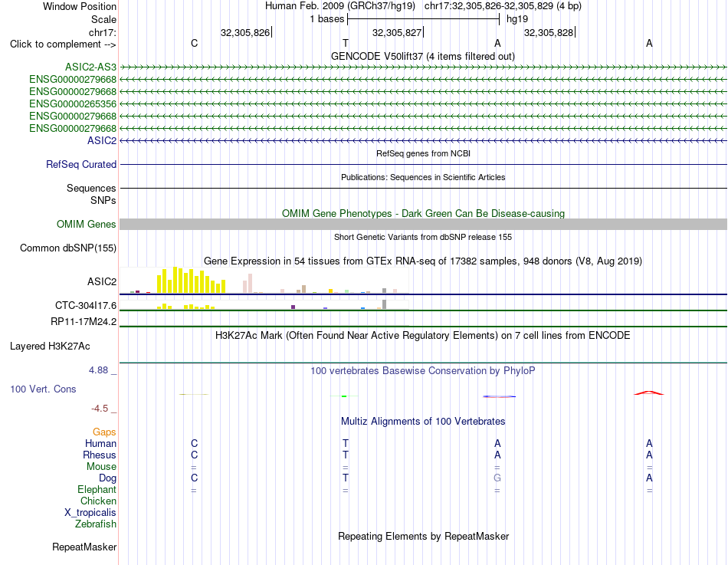Click the -4.5 PhyloP lower scale value
Image resolution: width=728 pixels, height=565 pixels.
point(100,409)
